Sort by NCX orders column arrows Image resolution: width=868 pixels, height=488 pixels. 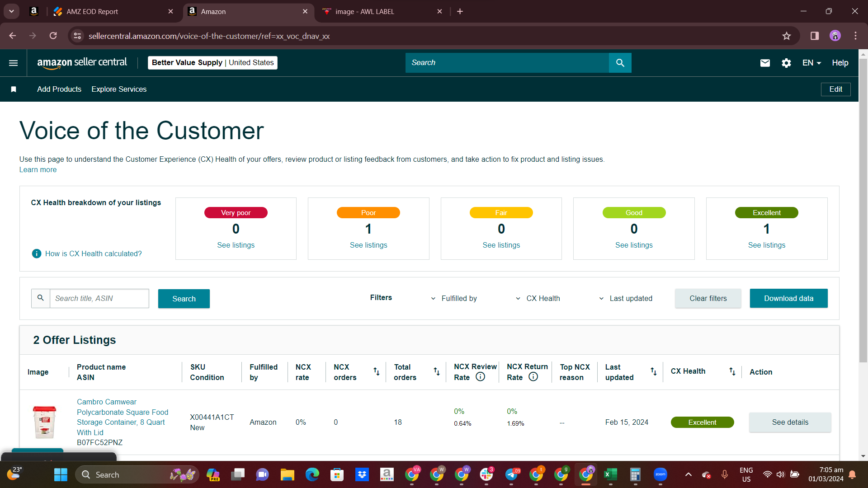click(377, 371)
